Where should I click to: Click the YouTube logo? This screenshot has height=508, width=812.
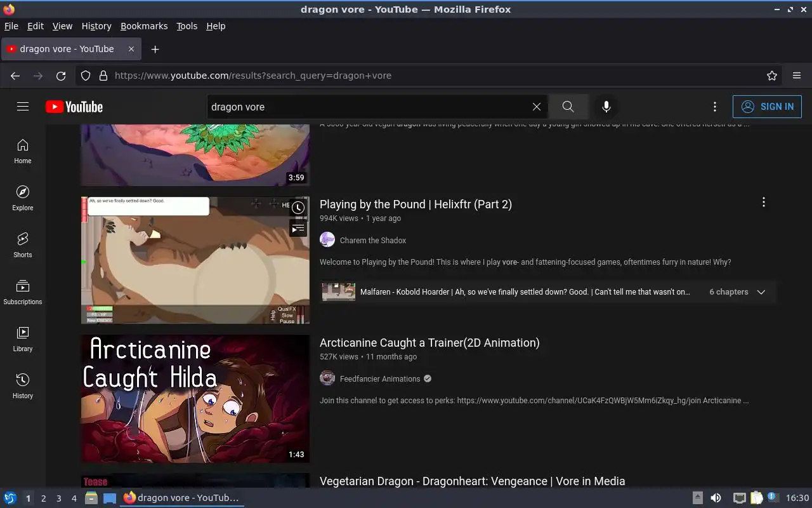[74, 107]
